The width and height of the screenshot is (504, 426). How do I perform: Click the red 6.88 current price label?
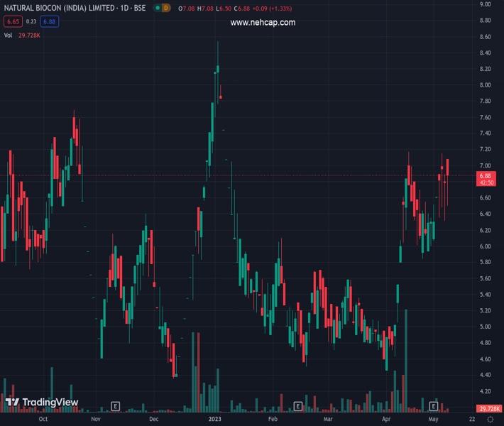[486, 175]
